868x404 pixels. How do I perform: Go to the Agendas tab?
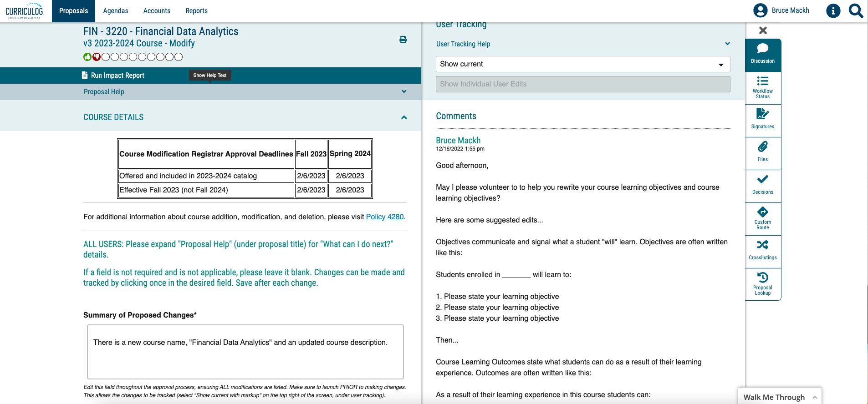(x=116, y=11)
